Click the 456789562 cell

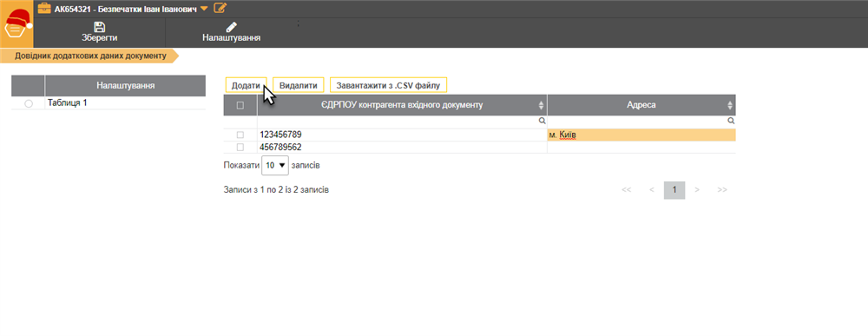(402, 148)
